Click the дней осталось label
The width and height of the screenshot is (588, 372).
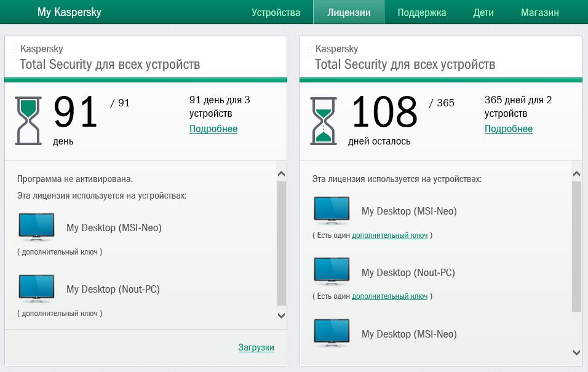pyautogui.click(x=379, y=141)
